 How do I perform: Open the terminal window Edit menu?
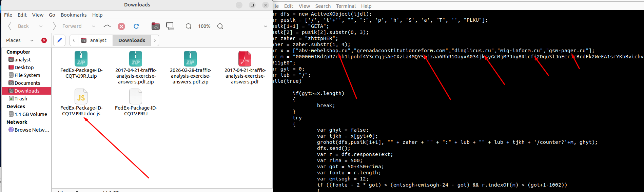click(x=289, y=6)
